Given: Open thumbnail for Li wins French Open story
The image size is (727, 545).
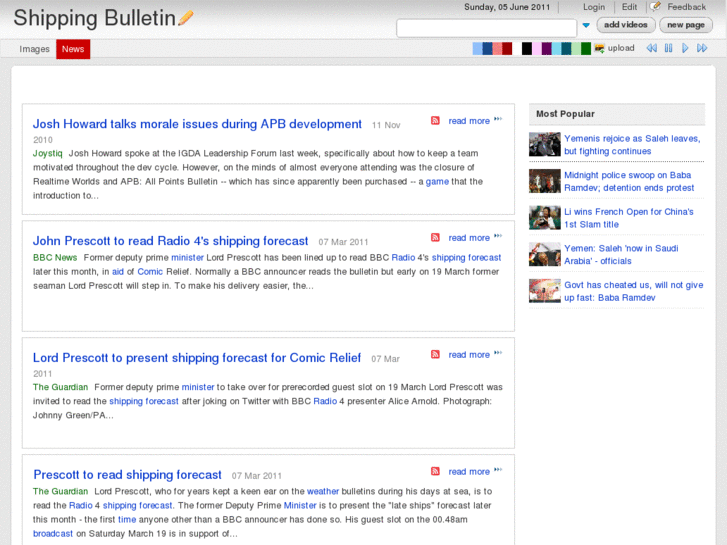Looking at the screenshot, I should click(544, 218).
